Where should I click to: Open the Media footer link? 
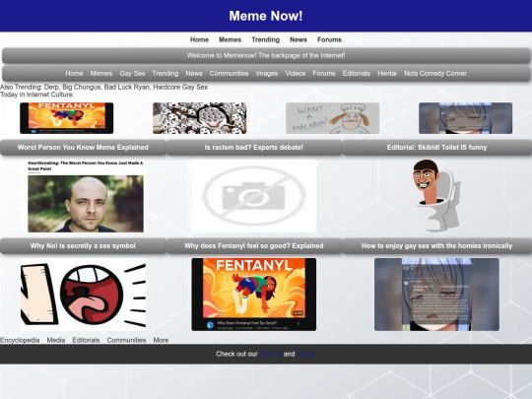56,340
